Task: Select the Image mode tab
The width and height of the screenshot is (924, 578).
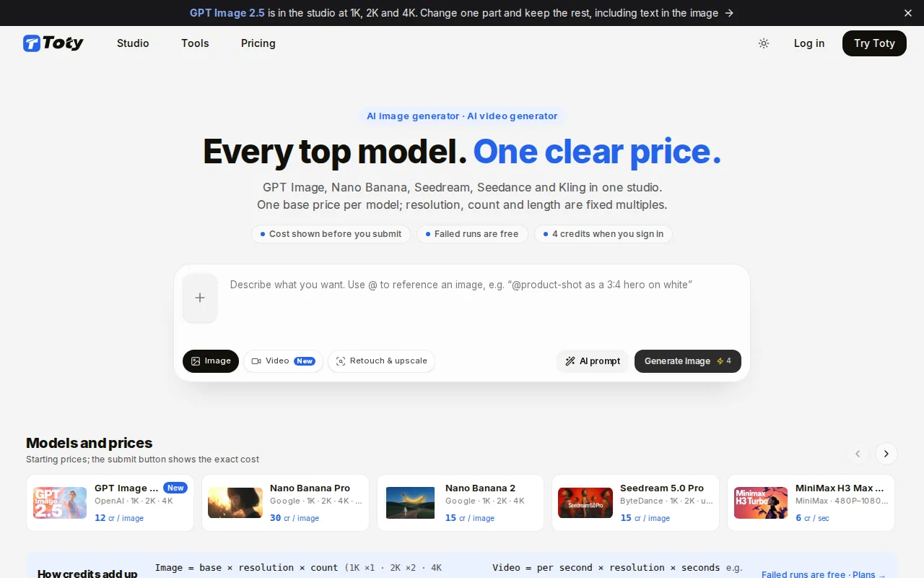Action: (211, 361)
